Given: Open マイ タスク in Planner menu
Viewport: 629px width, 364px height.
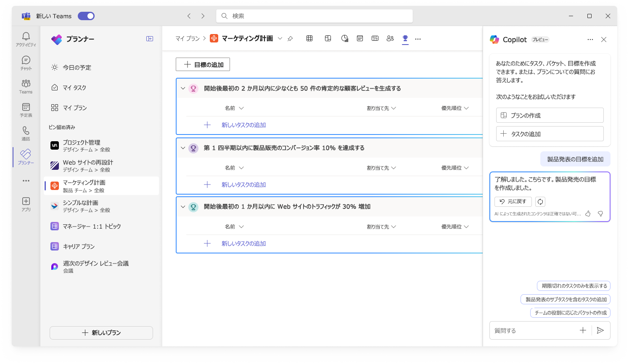Looking at the screenshot, I should tap(102, 87).
